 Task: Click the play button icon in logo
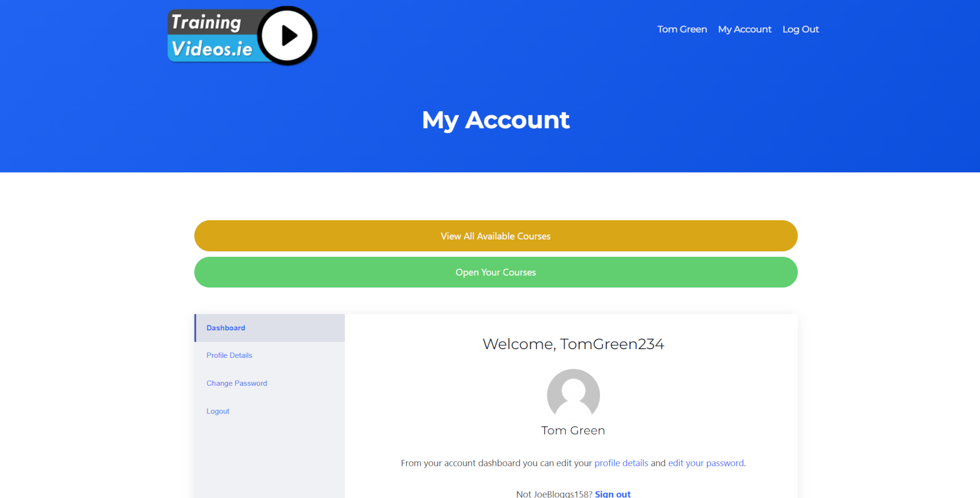tap(287, 36)
